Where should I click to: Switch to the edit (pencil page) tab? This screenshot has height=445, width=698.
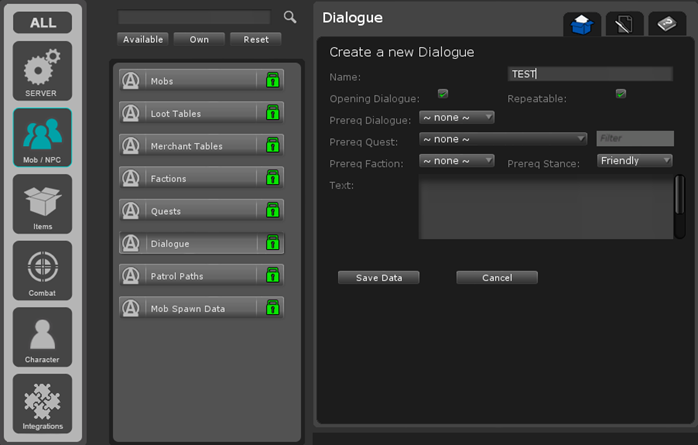tap(625, 24)
